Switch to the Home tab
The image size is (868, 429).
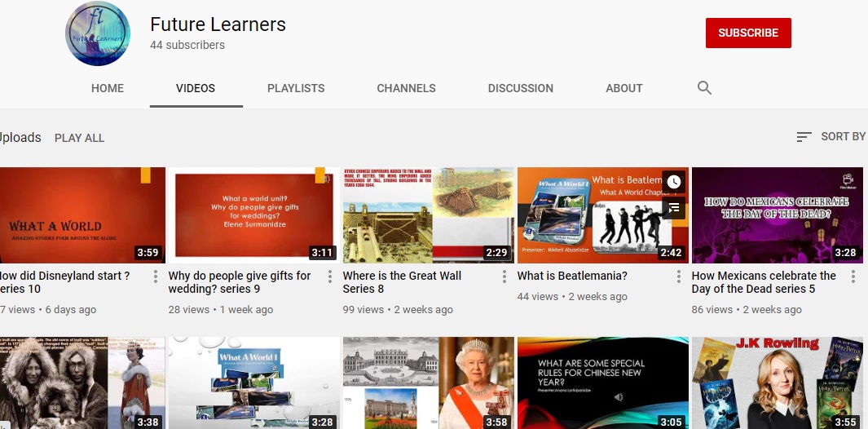click(108, 88)
